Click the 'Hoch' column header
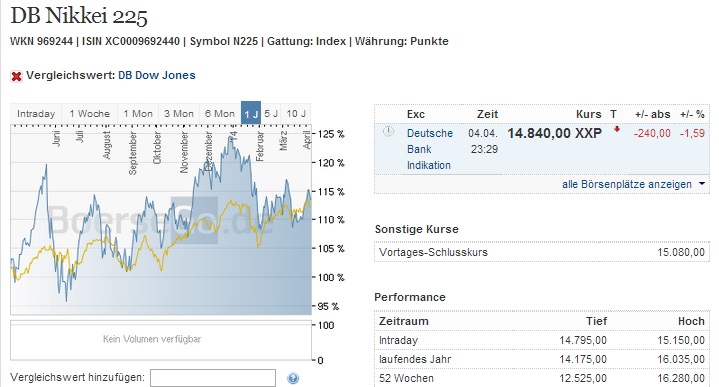This screenshot has height=387, width=719. tap(691, 321)
